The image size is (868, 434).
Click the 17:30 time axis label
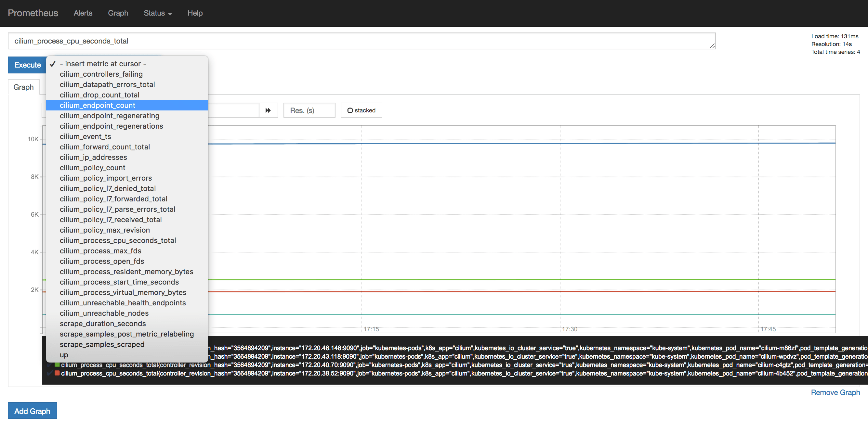[x=570, y=329]
